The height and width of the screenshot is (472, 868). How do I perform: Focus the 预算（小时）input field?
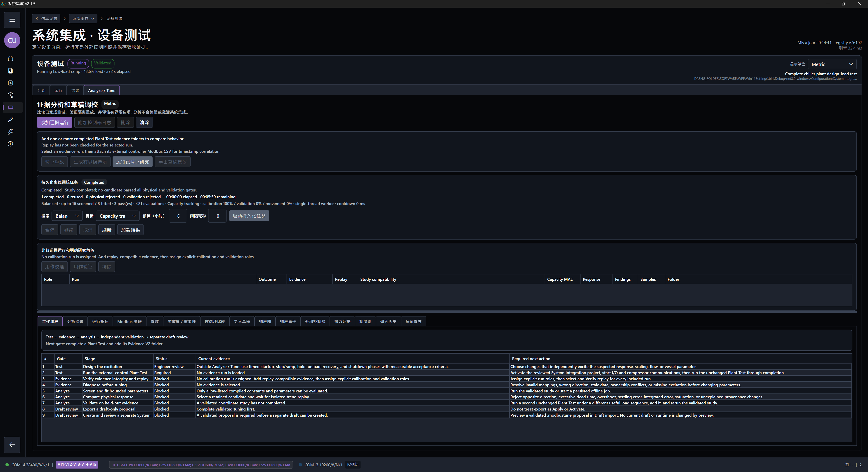click(x=178, y=216)
